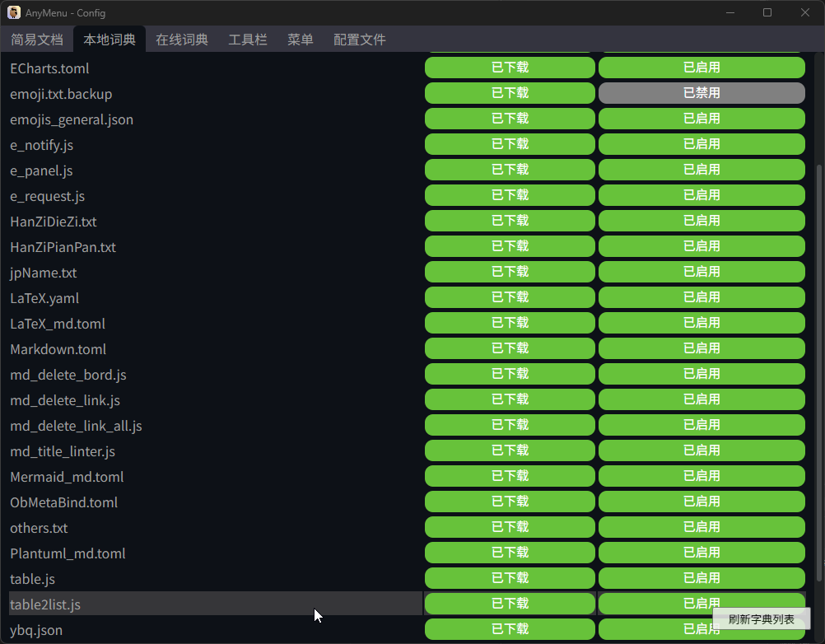Open the 在线词典 tab
This screenshot has height=644, width=825.
coord(182,40)
